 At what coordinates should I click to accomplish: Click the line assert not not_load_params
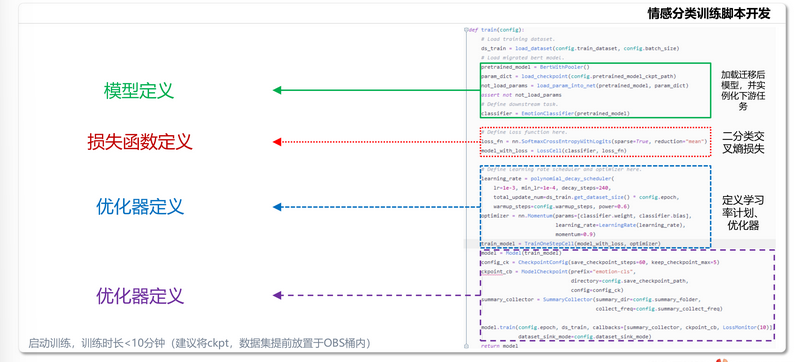point(521,95)
